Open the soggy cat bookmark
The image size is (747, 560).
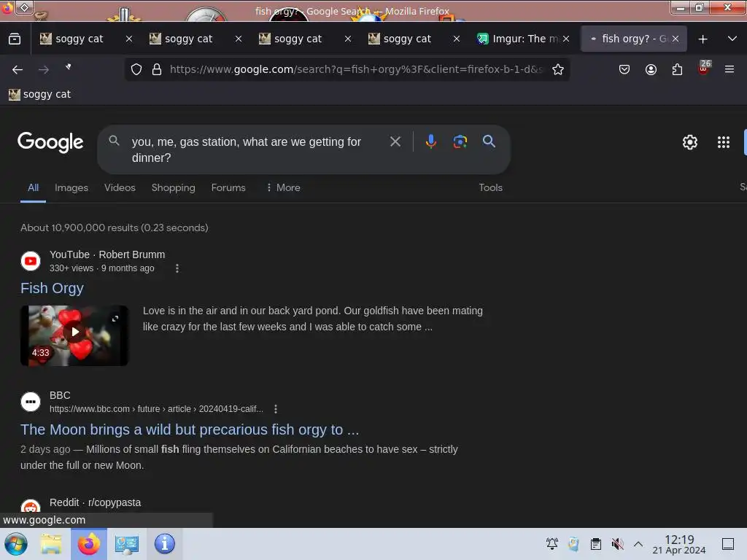[39, 94]
